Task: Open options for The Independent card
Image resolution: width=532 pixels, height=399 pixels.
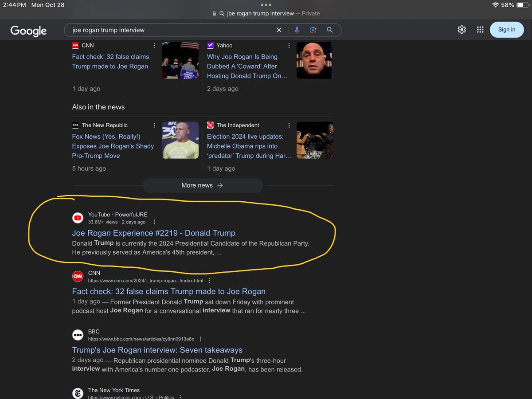Action: point(289,125)
